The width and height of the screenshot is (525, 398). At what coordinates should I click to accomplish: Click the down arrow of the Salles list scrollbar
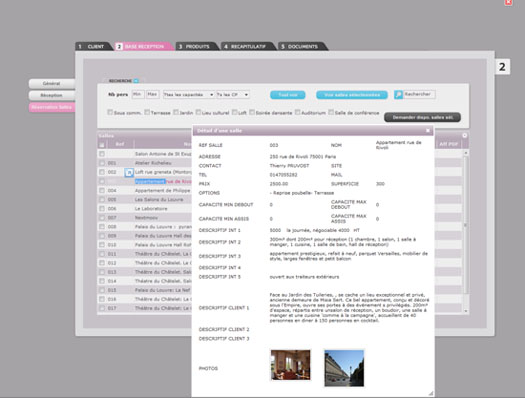[465, 311]
